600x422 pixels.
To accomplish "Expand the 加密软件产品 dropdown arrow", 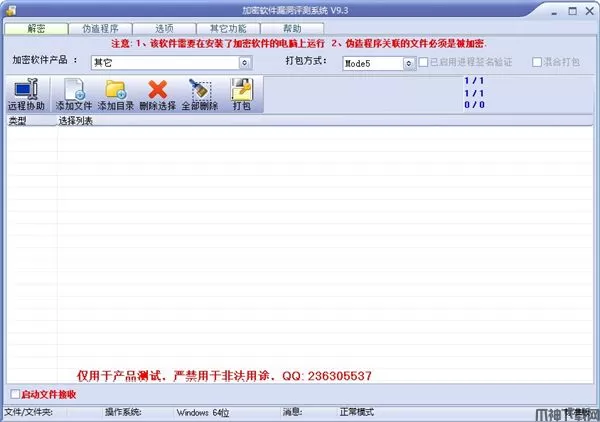I will click(245, 63).
